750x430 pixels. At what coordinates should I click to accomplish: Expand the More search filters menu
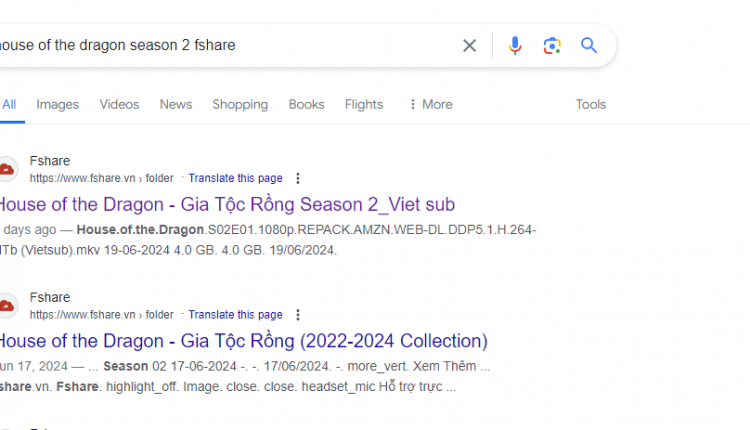[430, 104]
